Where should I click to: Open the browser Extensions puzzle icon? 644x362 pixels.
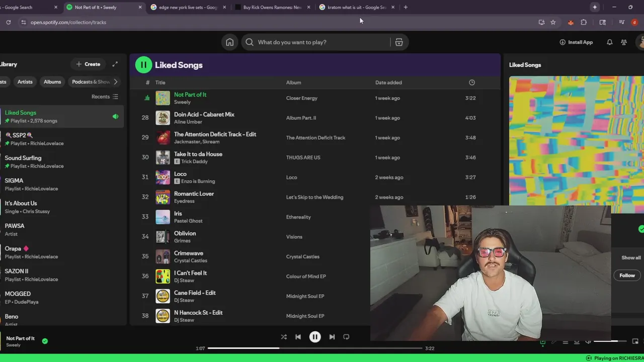(x=584, y=22)
